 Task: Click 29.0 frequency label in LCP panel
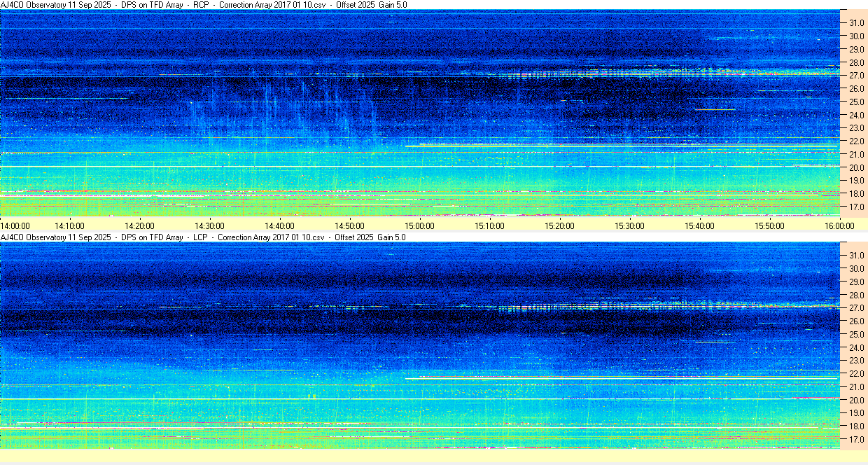click(x=857, y=282)
